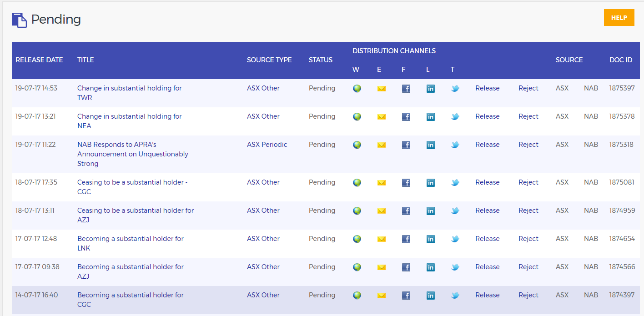Open 'NAB Responds to APRA's Announcement' title
Viewport: 644px width, 316px height.
(x=133, y=154)
